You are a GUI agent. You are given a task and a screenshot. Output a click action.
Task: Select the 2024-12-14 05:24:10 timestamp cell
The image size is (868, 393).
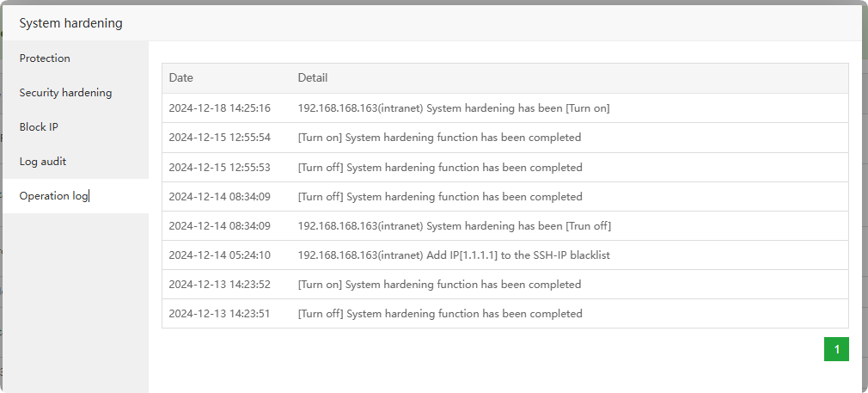coord(219,255)
